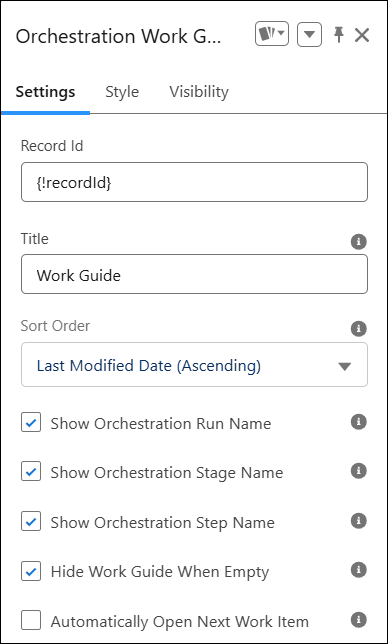Uncheck Hide Work Guide When Empty
The width and height of the screenshot is (388, 644).
pos(31,570)
